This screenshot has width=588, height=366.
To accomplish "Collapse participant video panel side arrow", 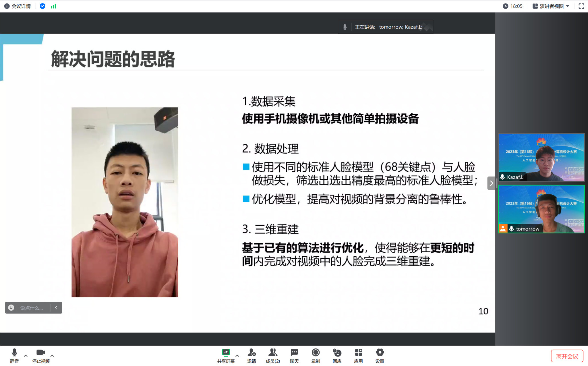I will (491, 183).
